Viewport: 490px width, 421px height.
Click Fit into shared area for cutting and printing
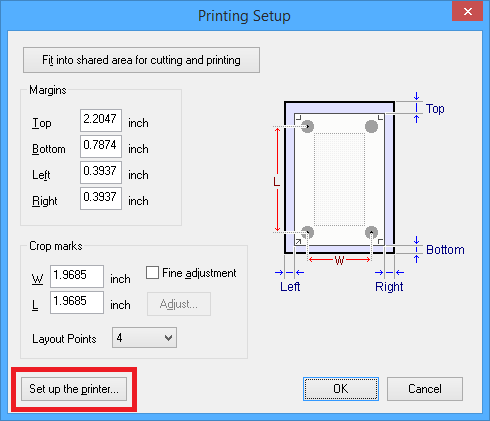(141, 60)
